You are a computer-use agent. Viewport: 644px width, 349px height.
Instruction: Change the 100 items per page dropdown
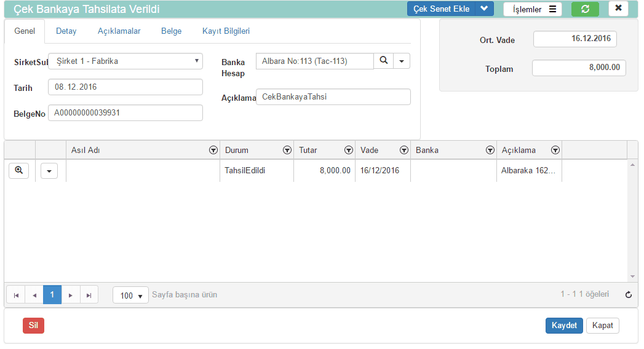tap(130, 296)
